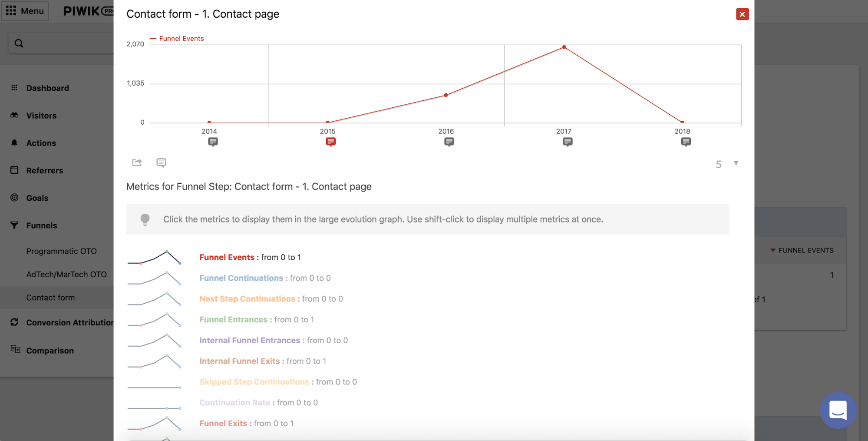Open the chat support bubble
This screenshot has width=868, height=441.
838,410
